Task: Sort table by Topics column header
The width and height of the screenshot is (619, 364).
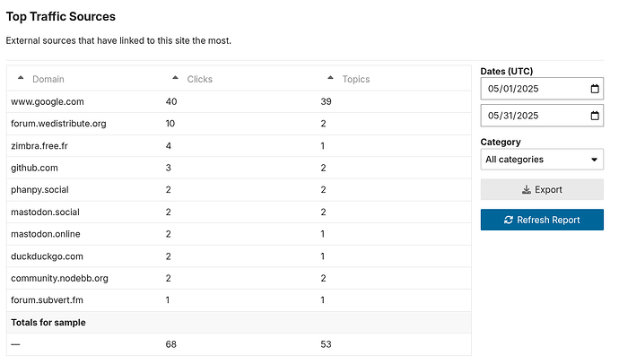Action: (355, 79)
